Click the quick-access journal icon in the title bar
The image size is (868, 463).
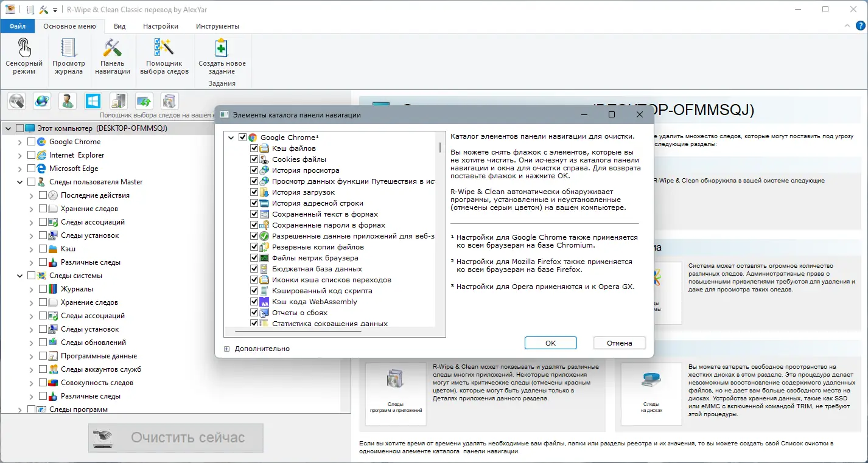tap(30, 9)
